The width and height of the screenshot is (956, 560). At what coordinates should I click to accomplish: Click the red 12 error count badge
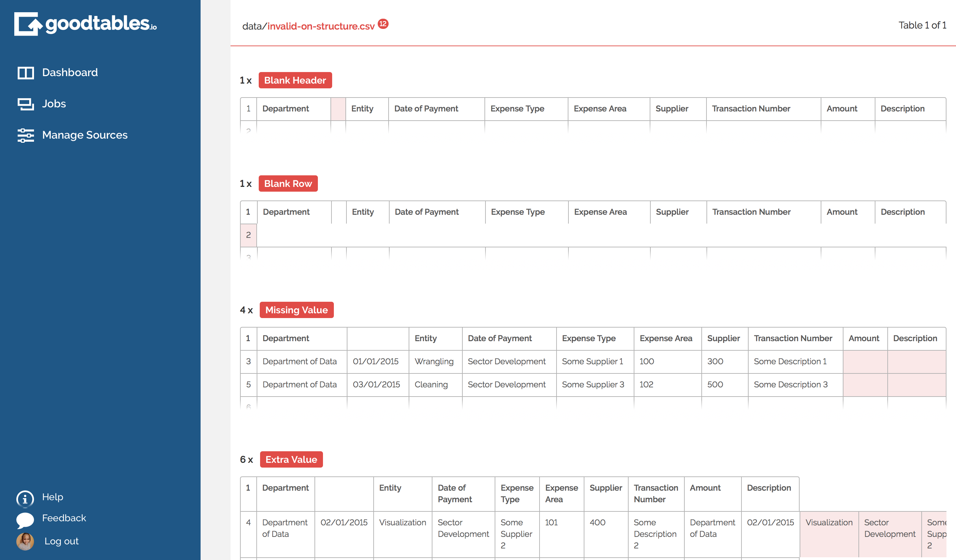pyautogui.click(x=383, y=24)
